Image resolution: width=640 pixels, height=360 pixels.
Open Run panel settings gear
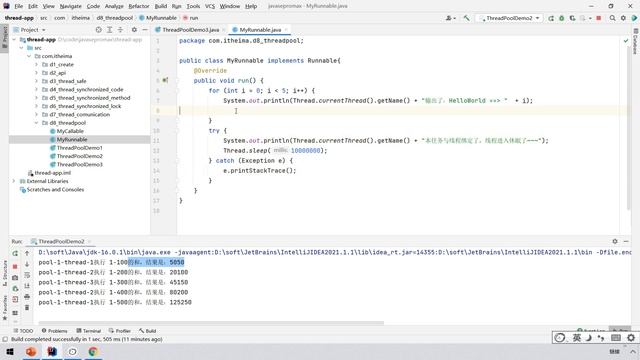[x=615, y=241]
